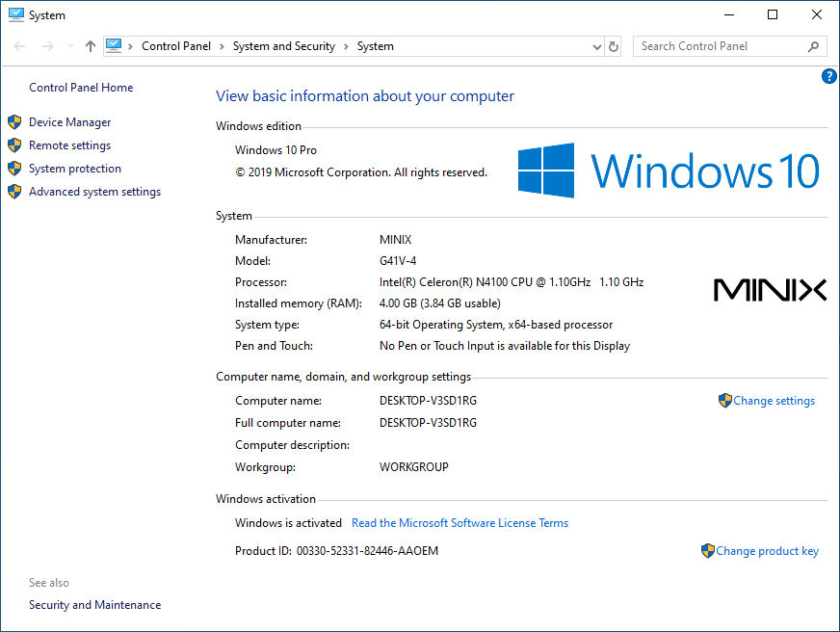Open Change product key link
840x632 pixels.
coord(767,550)
